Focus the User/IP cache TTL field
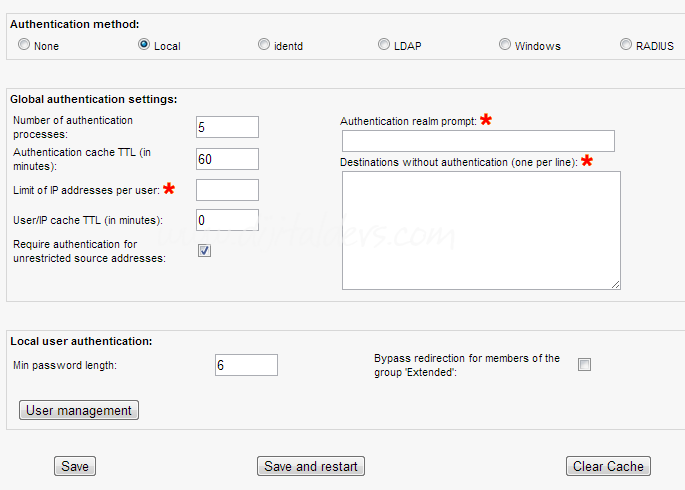The width and height of the screenshot is (685, 490). [228, 220]
